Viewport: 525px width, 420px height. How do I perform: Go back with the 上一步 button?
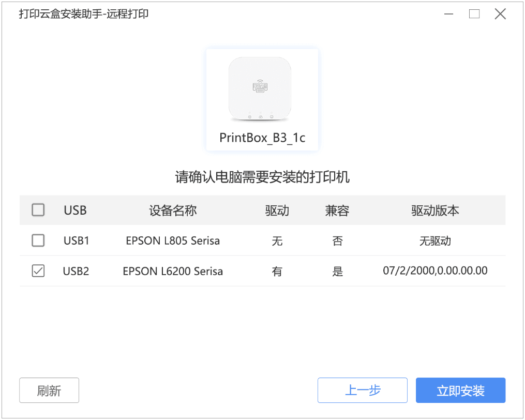point(363,390)
